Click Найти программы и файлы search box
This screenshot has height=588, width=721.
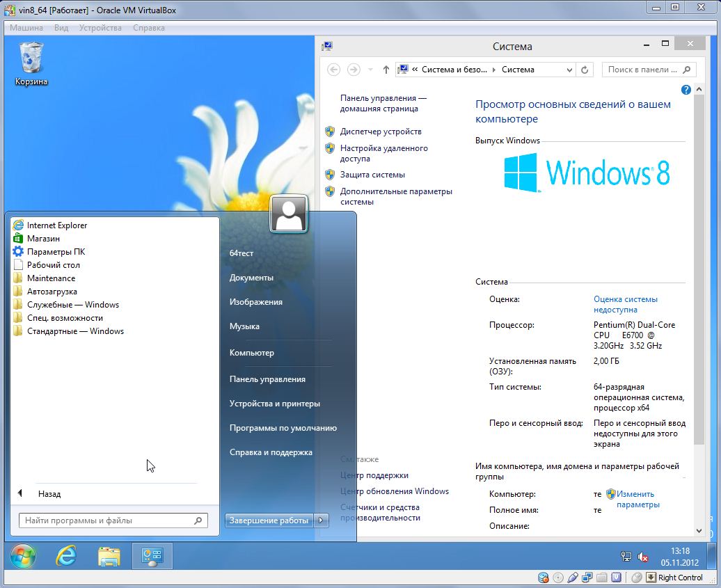(113, 521)
